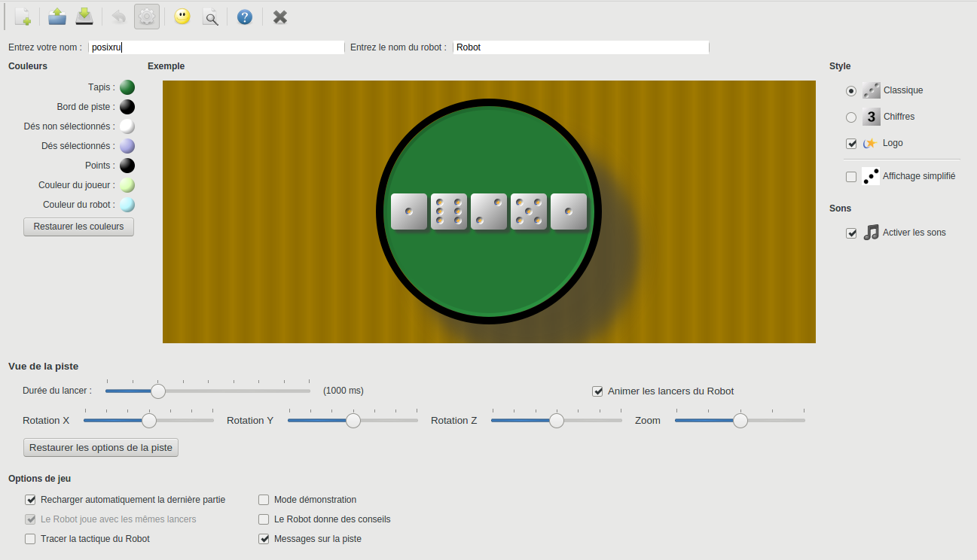Image resolution: width=977 pixels, height=560 pixels.
Task: Change the Couleur du joueur swatch
Action: pyautogui.click(x=127, y=185)
